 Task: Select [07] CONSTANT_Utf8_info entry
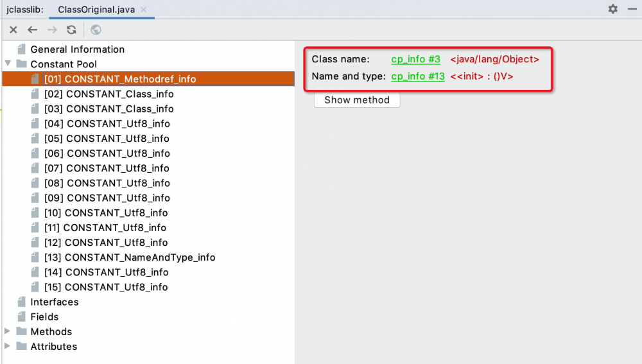click(107, 168)
